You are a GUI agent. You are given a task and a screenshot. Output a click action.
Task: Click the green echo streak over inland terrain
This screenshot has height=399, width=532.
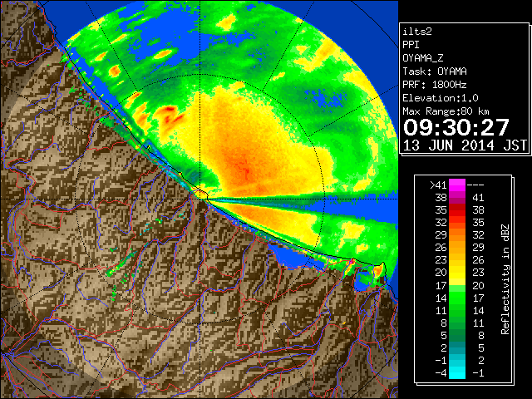[121, 264]
